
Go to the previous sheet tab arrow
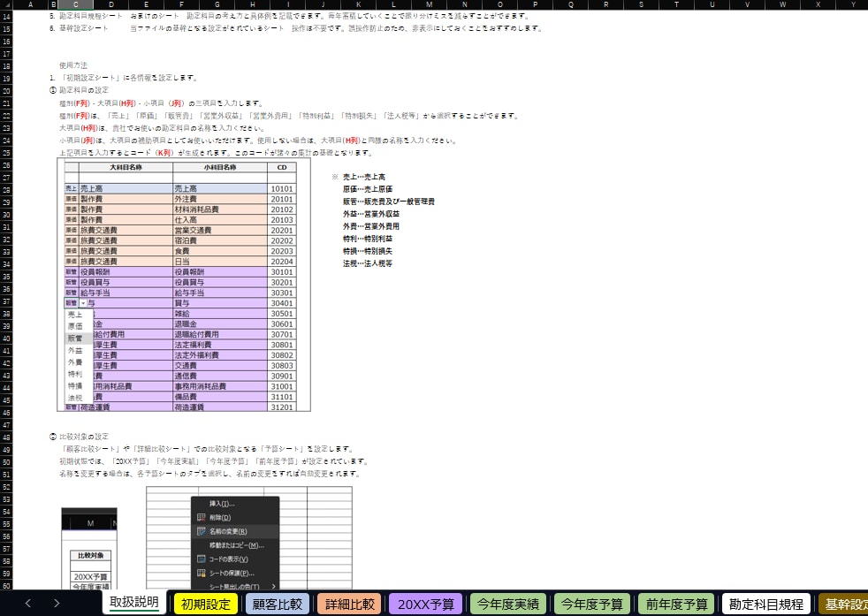coord(28,604)
